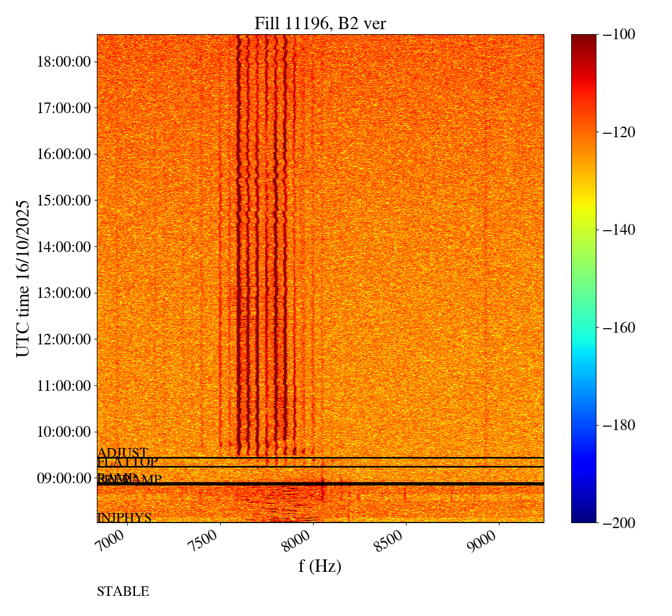Select the STABLE label below the plot
672x616 pixels.
tap(123, 591)
